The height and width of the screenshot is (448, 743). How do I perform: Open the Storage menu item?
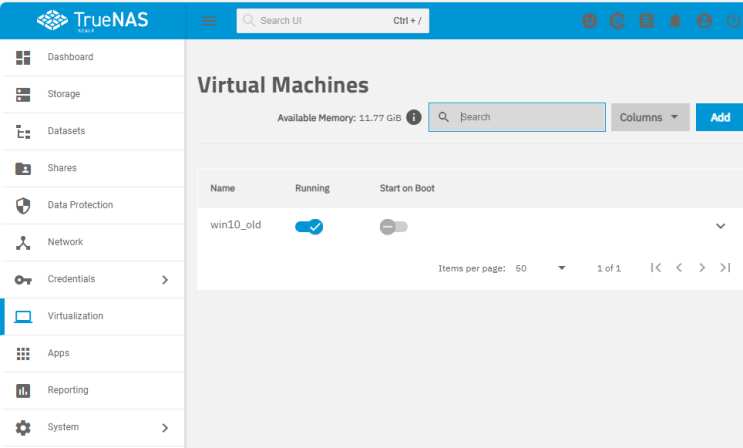click(x=92, y=94)
